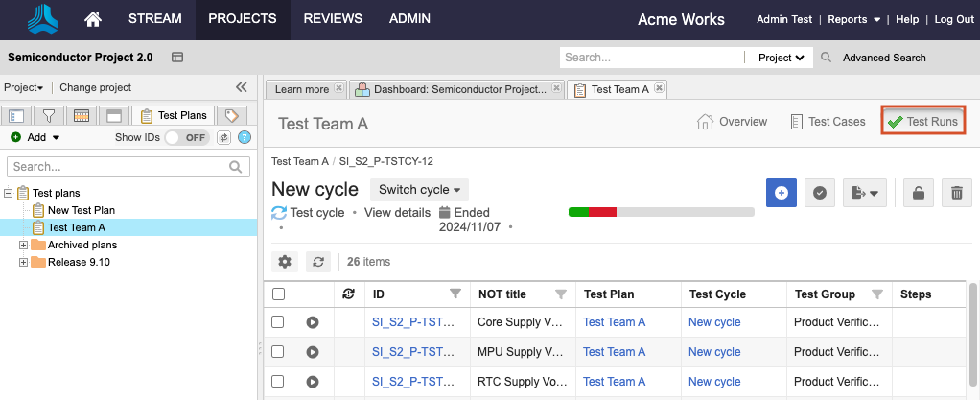
Task: Switch to the Test Cases view
Action: (x=828, y=121)
